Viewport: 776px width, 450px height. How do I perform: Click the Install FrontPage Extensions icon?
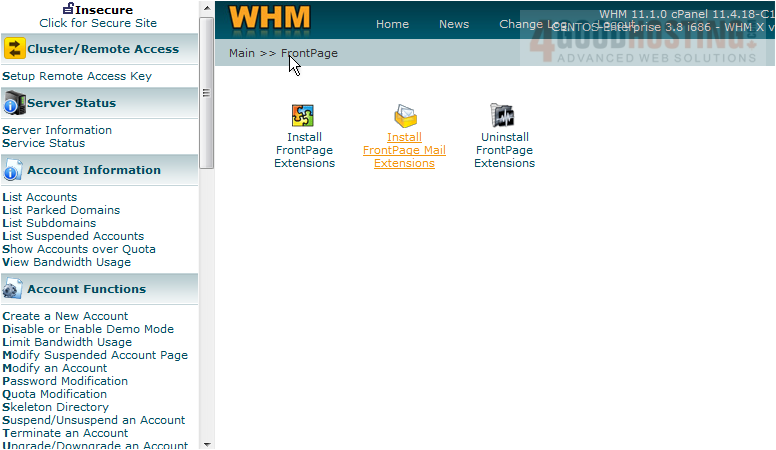click(304, 115)
